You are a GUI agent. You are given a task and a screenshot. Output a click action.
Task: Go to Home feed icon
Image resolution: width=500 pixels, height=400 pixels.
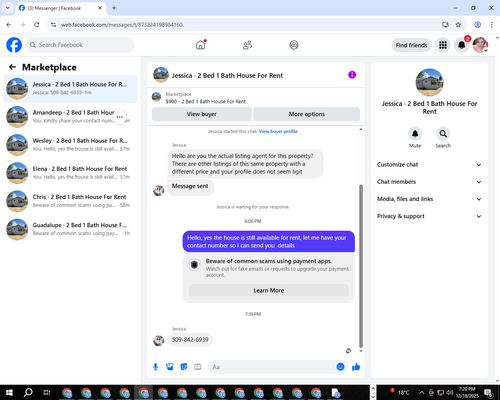click(x=201, y=45)
